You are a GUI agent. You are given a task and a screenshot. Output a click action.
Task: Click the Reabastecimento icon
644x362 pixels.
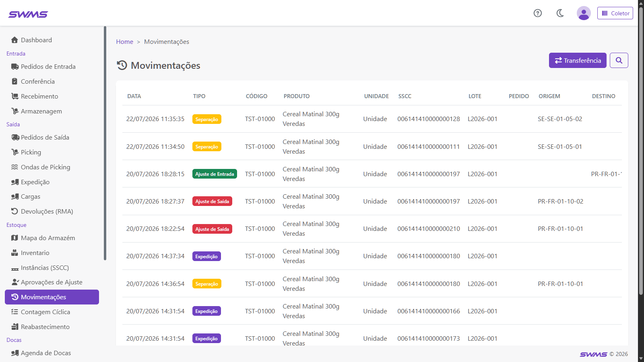[x=14, y=327]
